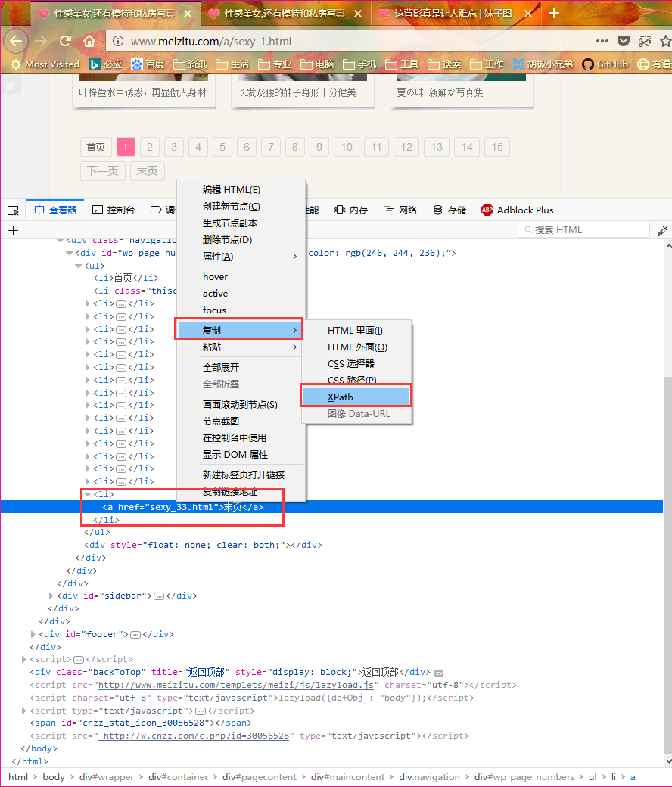Collapse the div#wp_page_numbers node

coord(70,253)
